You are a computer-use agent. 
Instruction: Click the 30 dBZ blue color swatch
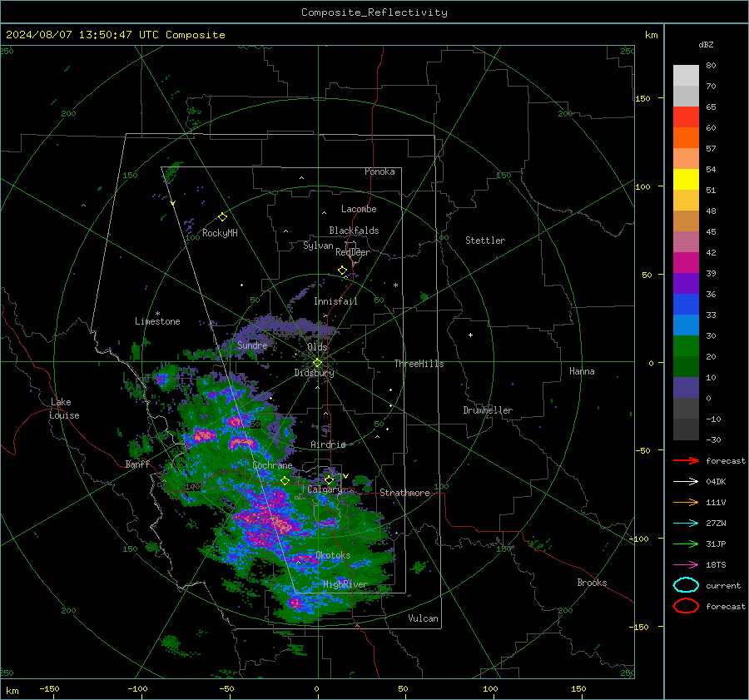[x=686, y=325]
